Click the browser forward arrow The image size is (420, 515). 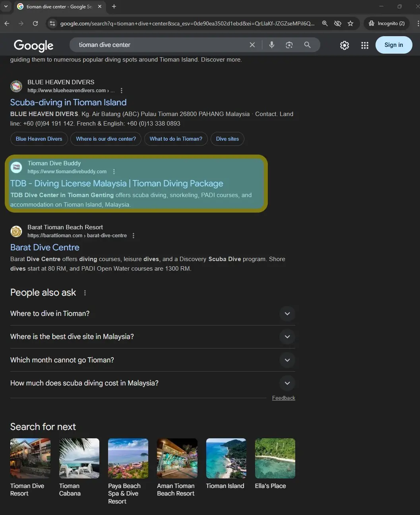(x=21, y=23)
